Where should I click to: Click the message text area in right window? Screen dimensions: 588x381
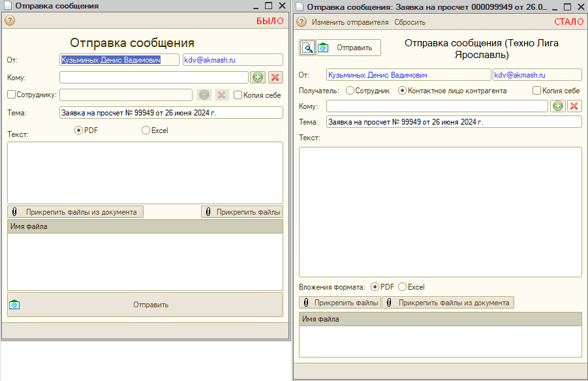click(441, 212)
